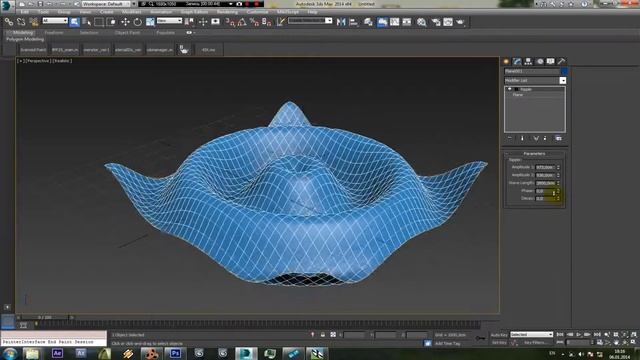640x360 pixels.
Task: Toggle 3D Snaps
Action: (230, 22)
